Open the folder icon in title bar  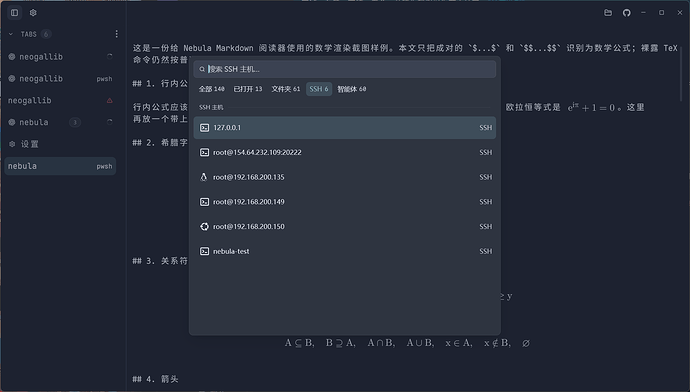[x=608, y=13]
